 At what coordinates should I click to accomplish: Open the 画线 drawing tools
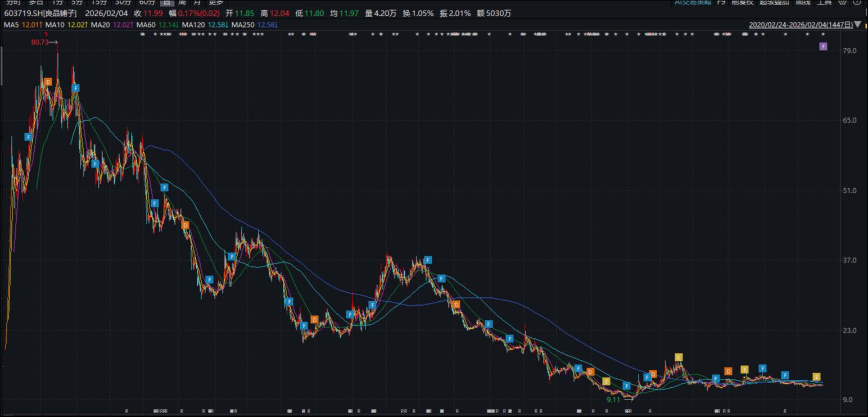coord(803,2)
